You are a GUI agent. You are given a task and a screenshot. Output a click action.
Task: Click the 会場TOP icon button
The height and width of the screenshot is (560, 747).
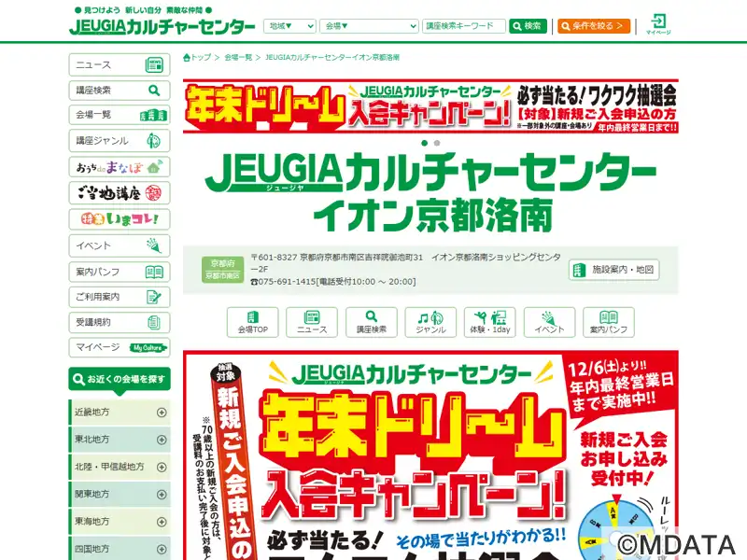[252, 322]
